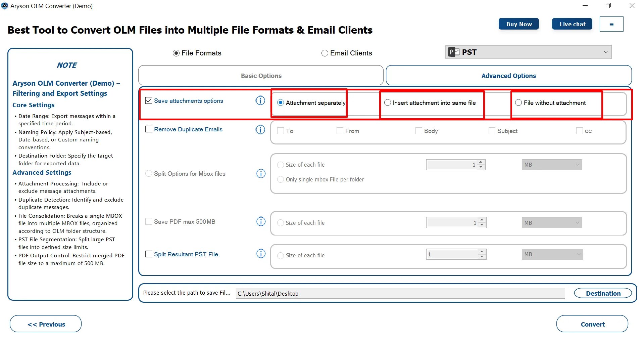Click the destination path text field

point(400,294)
